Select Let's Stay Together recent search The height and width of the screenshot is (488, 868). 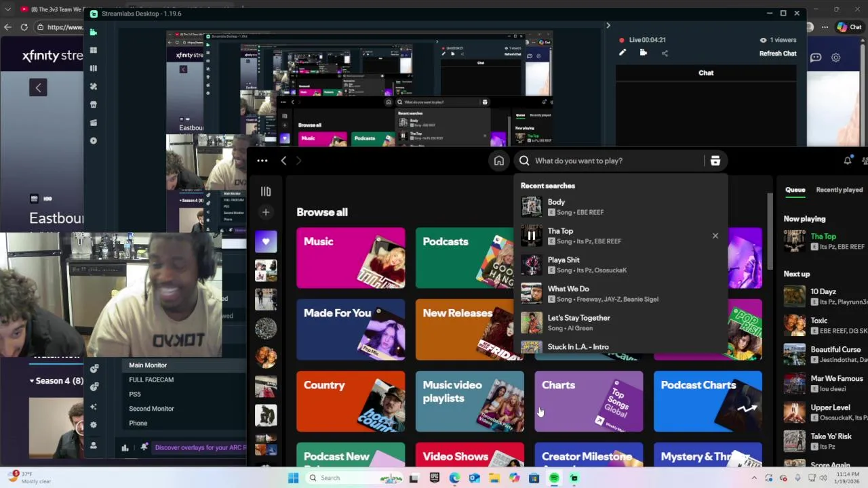pyautogui.click(x=620, y=323)
